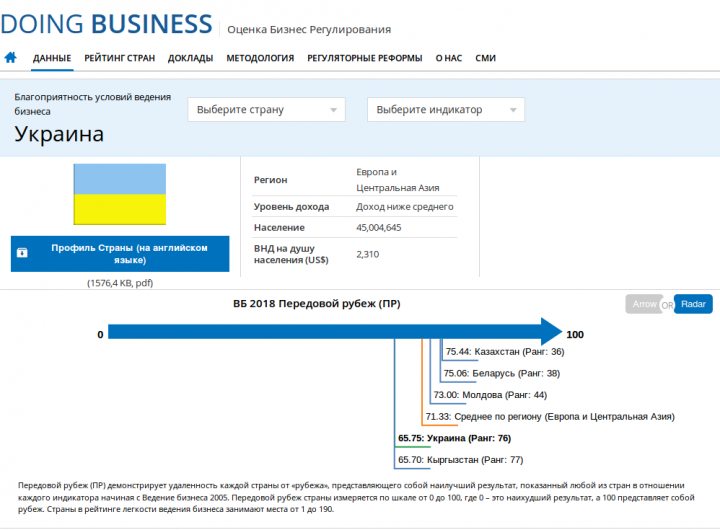Select the 73.00: Молдова label
Image resolution: width=720 pixels, height=530 pixels.
pos(490,395)
